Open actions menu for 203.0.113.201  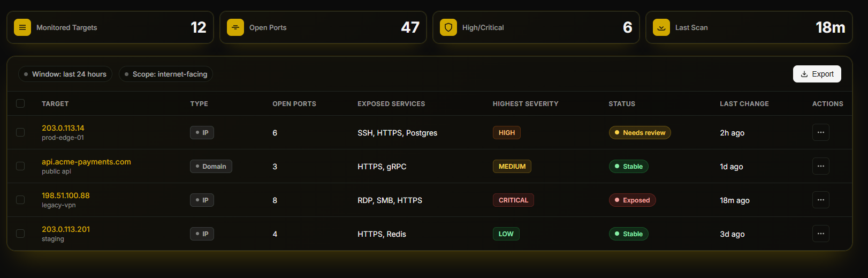(821, 234)
